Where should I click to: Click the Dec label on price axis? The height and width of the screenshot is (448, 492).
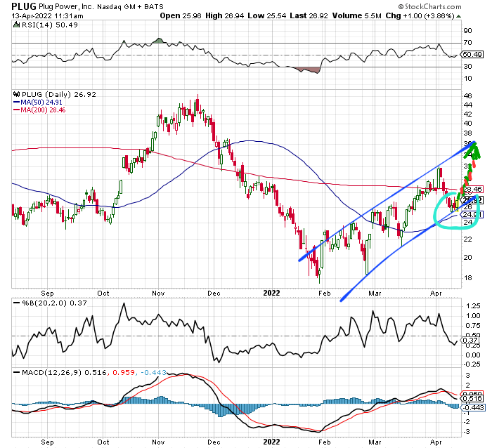pyautogui.click(x=214, y=293)
